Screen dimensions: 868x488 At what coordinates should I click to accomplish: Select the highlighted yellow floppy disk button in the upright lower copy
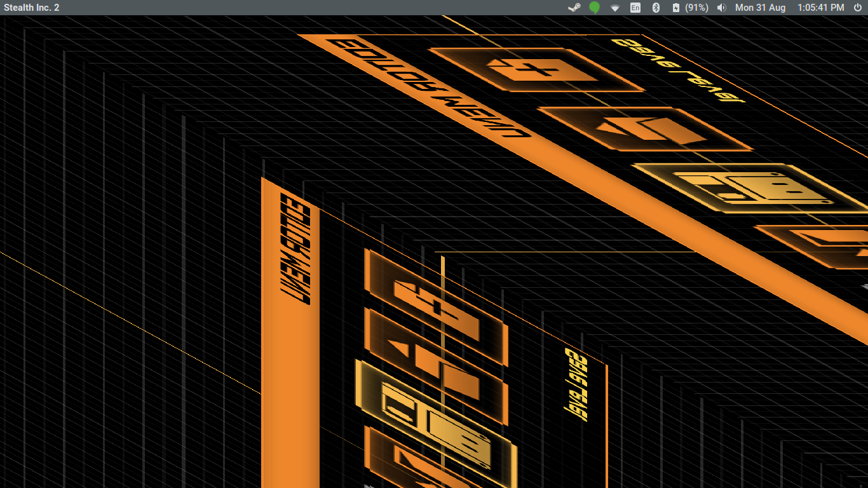click(x=436, y=423)
